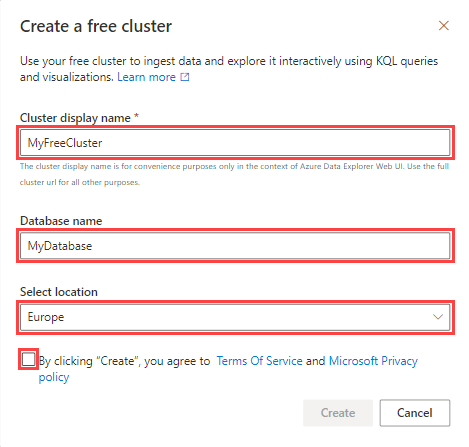Click the 'By clicking Create, you agree' text
The width and height of the screenshot is (469, 447).
(125, 361)
